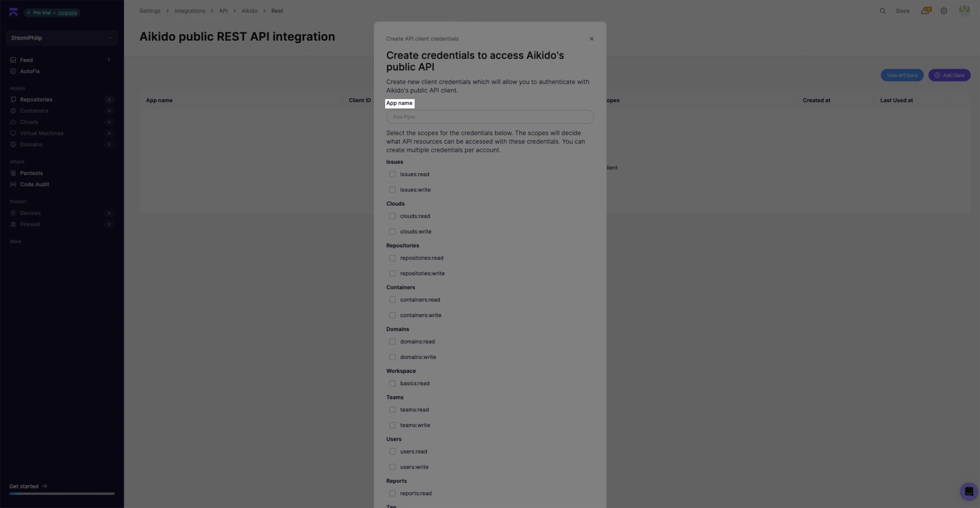Check the domains:read scope

(393, 342)
